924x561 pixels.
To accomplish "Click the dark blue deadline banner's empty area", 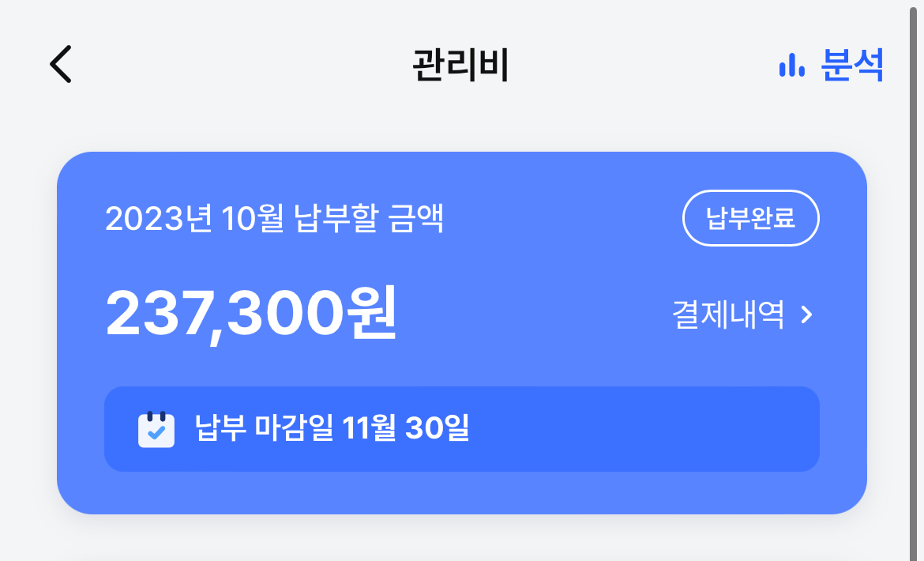I will (648, 429).
